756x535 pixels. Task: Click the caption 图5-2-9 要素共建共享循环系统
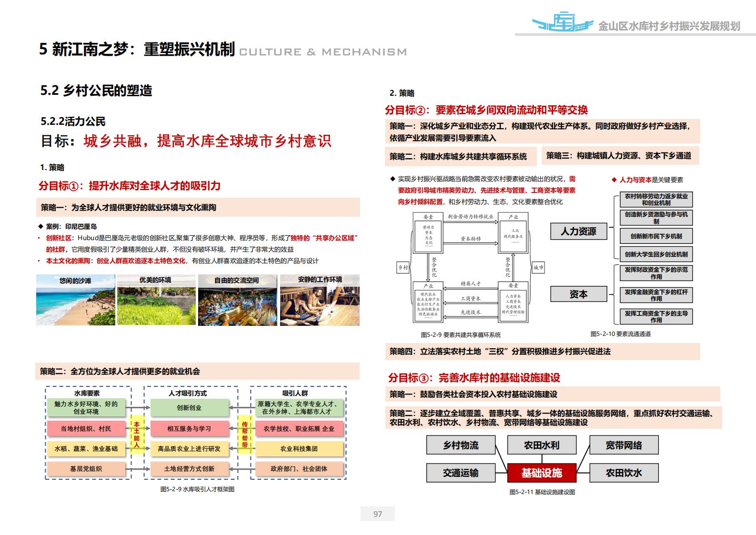[461, 335]
